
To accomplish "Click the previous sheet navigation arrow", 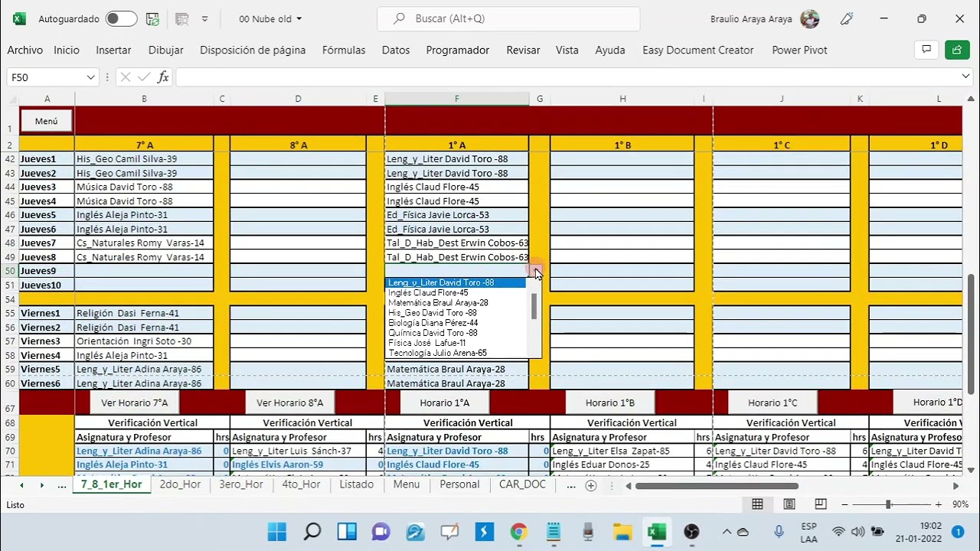I will [x=21, y=485].
